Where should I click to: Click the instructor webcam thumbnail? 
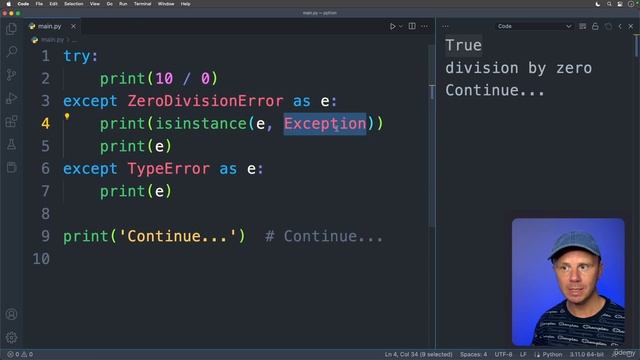pyautogui.click(x=568, y=282)
